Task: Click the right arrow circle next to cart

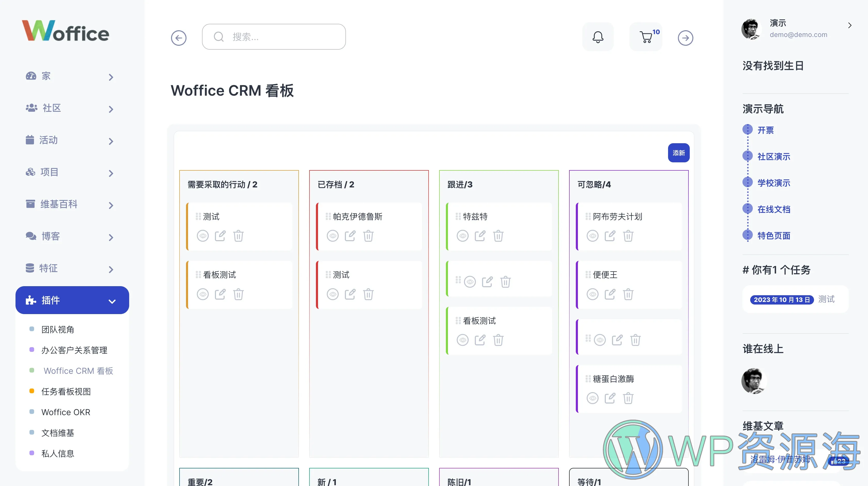Action: tap(685, 38)
